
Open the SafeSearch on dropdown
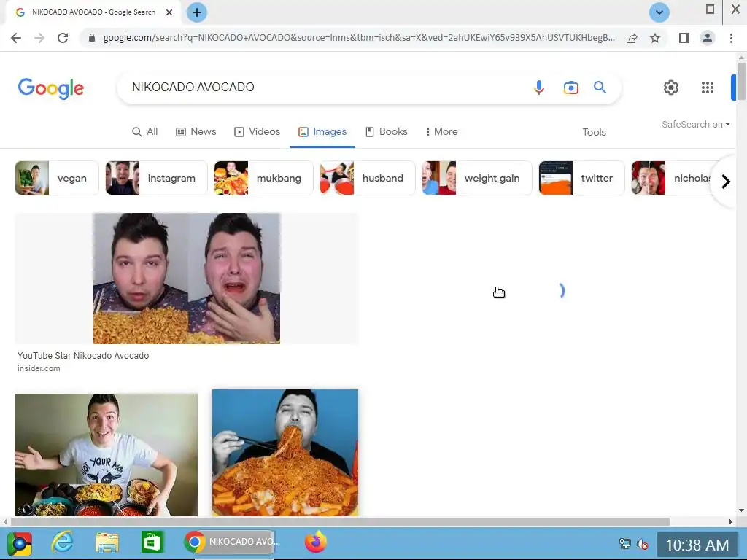[696, 124]
